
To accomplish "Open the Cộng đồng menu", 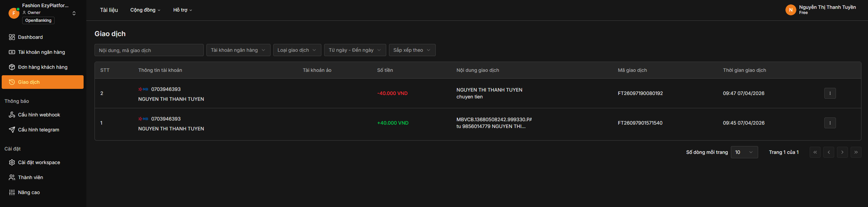I will [145, 10].
